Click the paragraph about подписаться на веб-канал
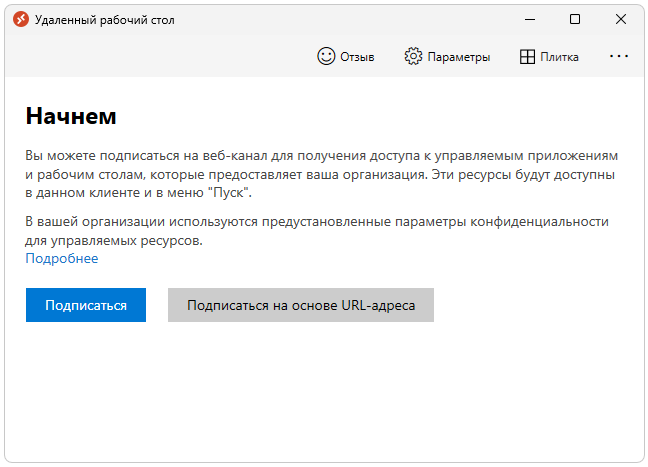This screenshot has width=648, height=467. pyautogui.click(x=320, y=174)
